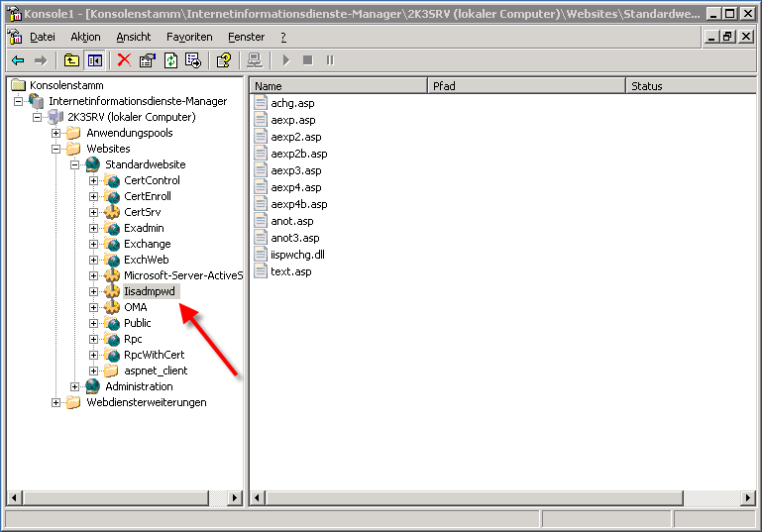Click the red Delete X icon
Image resolution: width=762 pixels, height=532 pixels.
coord(125,60)
